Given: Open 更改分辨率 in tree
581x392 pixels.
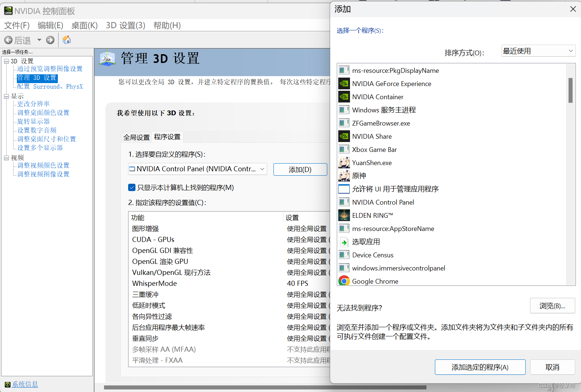Looking at the screenshot, I should (x=33, y=104).
